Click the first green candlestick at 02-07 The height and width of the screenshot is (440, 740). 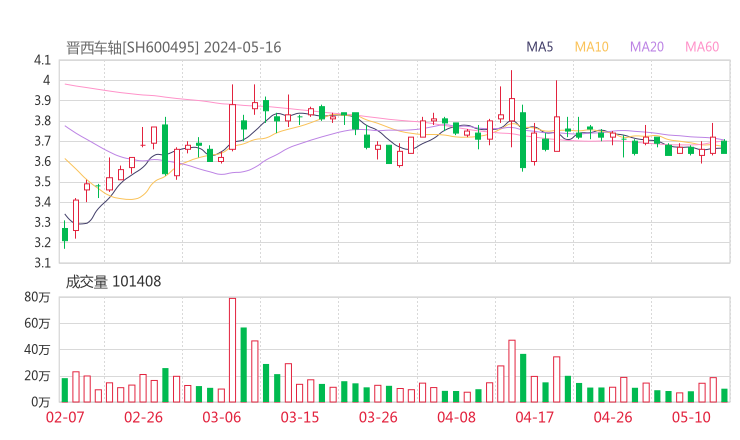click(65, 235)
